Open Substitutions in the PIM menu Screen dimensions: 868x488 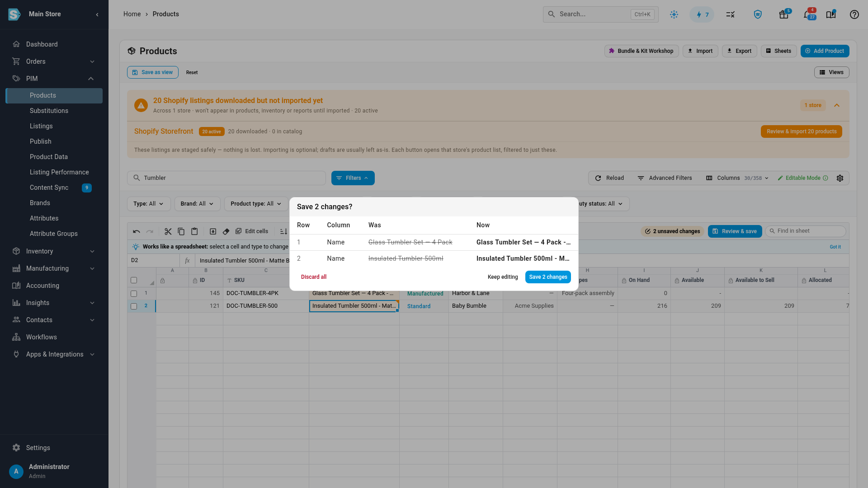[49, 111]
